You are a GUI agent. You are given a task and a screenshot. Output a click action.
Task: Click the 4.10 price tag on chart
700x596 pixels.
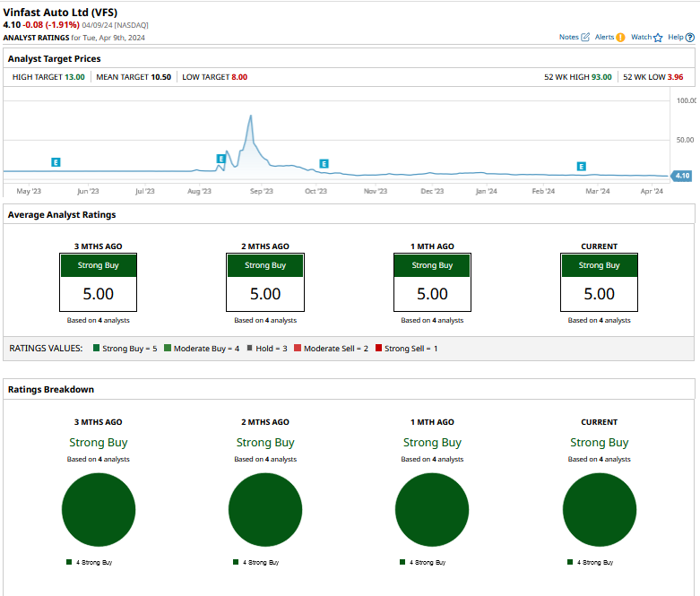click(681, 176)
